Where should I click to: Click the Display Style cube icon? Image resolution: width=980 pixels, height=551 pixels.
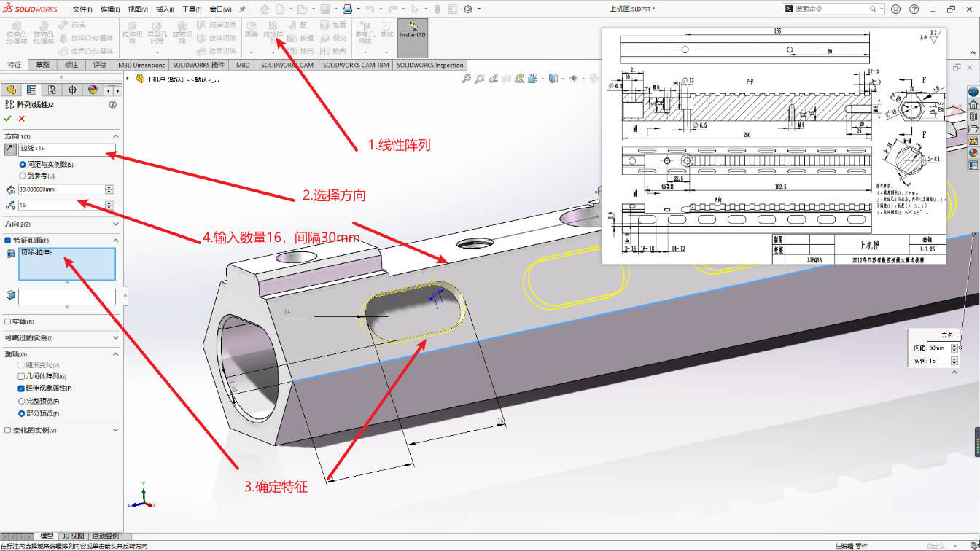click(x=553, y=79)
